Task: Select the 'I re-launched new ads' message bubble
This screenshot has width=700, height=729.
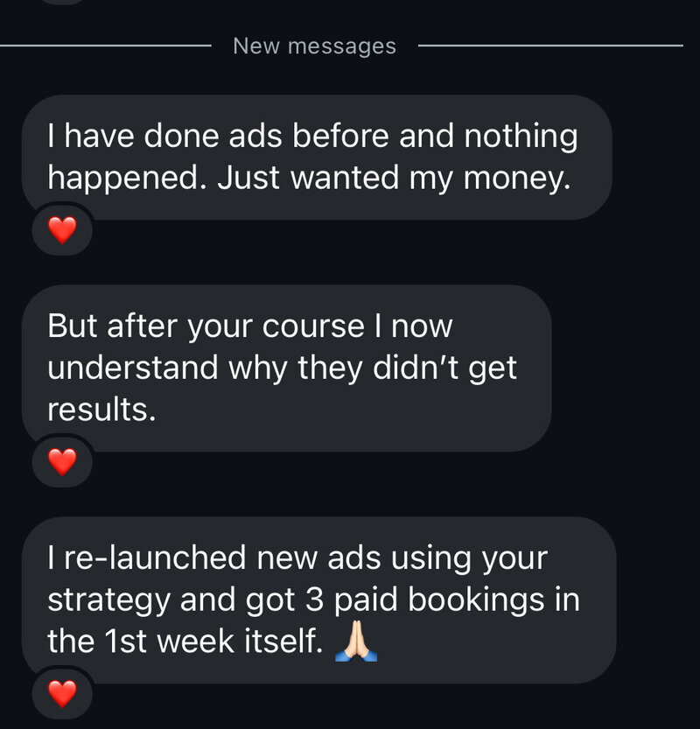Action: click(318, 599)
